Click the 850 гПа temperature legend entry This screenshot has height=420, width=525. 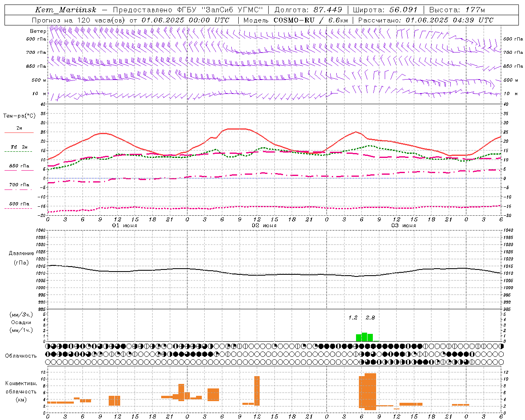click(x=19, y=166)
